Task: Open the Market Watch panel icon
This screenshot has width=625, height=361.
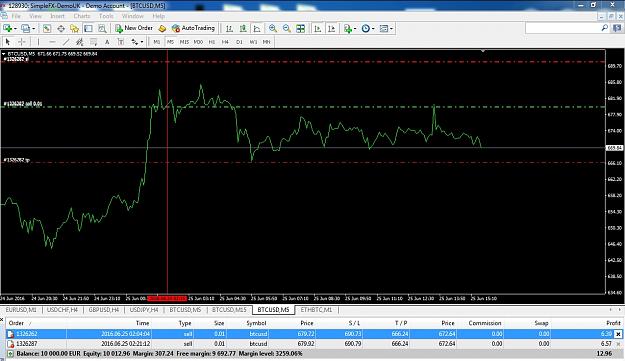Action: (x=47, y=28)
